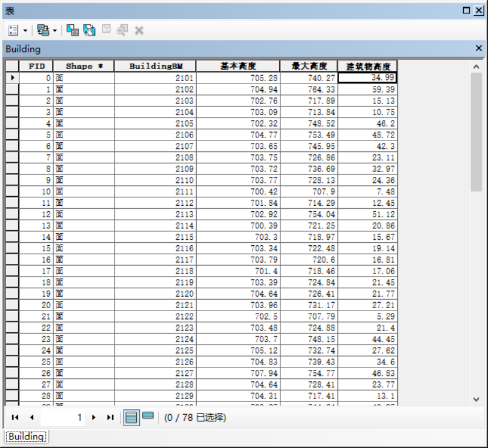Image resolution: width=488 pixels, height=448 pixels.
Task: Select row for FID 20
Action: tap(13, 305)
